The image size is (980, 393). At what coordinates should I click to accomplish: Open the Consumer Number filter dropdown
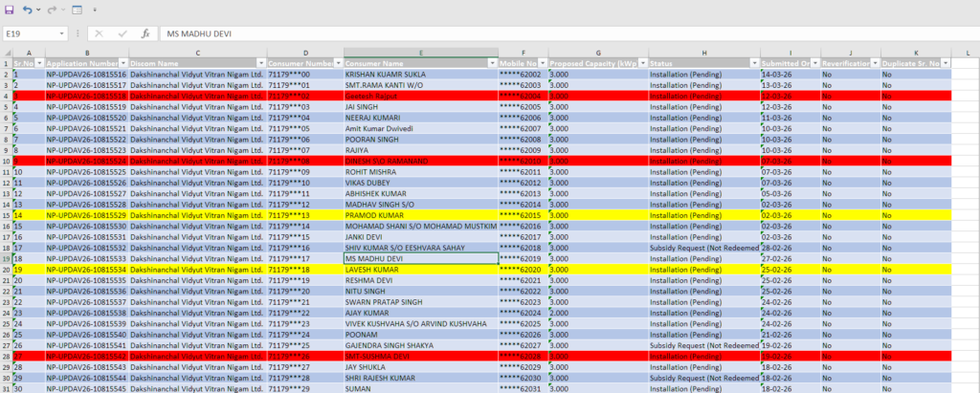click(338, 63)
